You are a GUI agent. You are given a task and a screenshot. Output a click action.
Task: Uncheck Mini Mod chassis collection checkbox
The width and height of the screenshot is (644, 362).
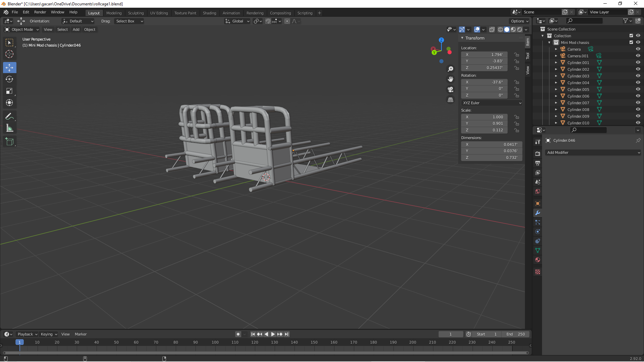(x=631, y=42)
